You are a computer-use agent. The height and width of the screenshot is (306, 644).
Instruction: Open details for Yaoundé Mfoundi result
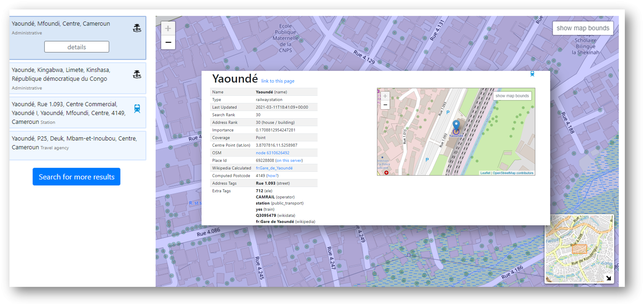click(x=77, y=47)
